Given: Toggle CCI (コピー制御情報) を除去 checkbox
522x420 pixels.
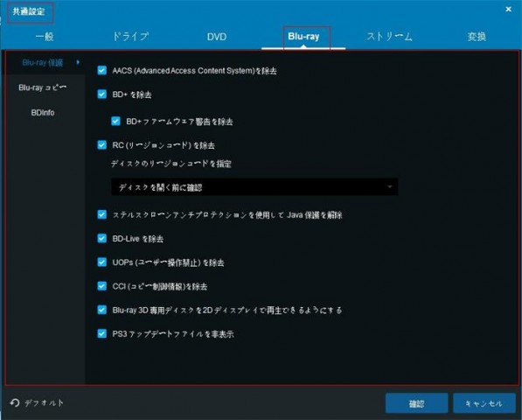Looking at the screenshot, I should click(102, 286).
